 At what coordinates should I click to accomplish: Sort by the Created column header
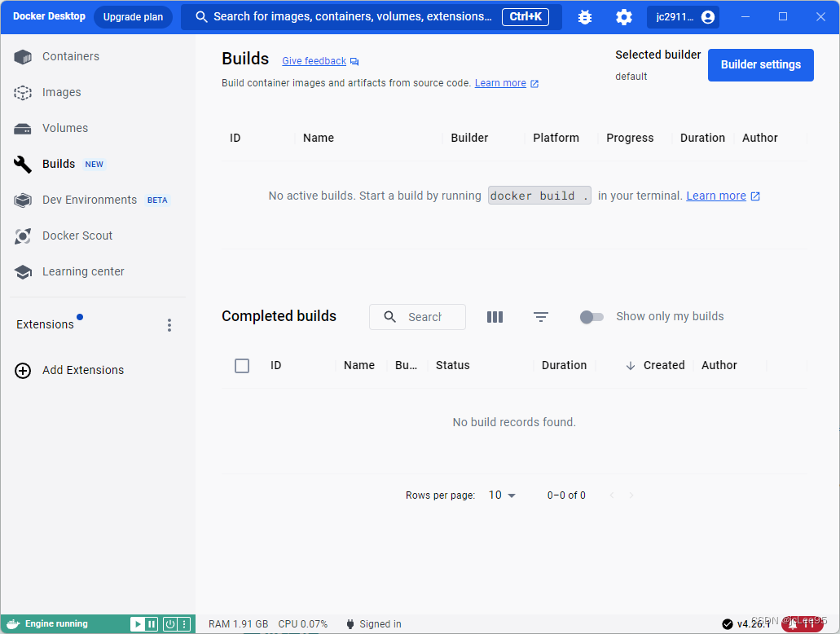click(x=664, y=366)
